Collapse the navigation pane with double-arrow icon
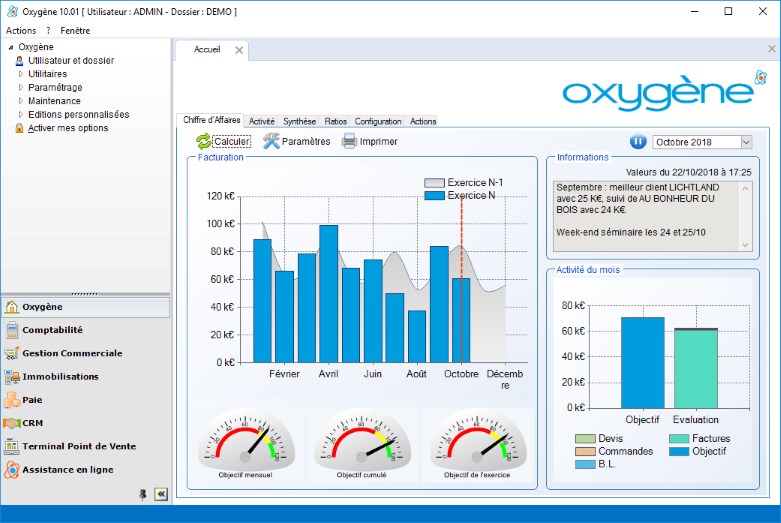The width and height of the screenshot is (781, 523). [x=161, y=494]
